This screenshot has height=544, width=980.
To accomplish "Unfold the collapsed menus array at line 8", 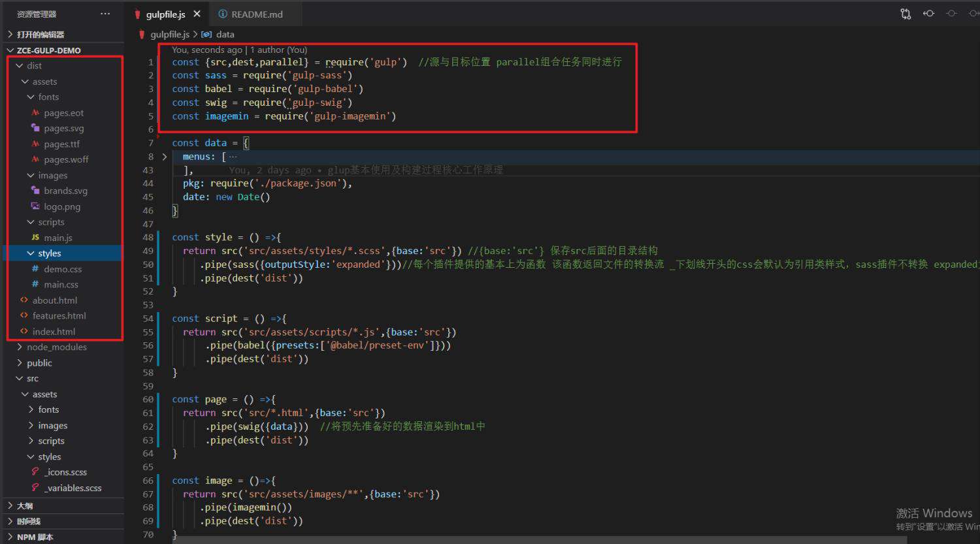I will [x=165, y=157].
